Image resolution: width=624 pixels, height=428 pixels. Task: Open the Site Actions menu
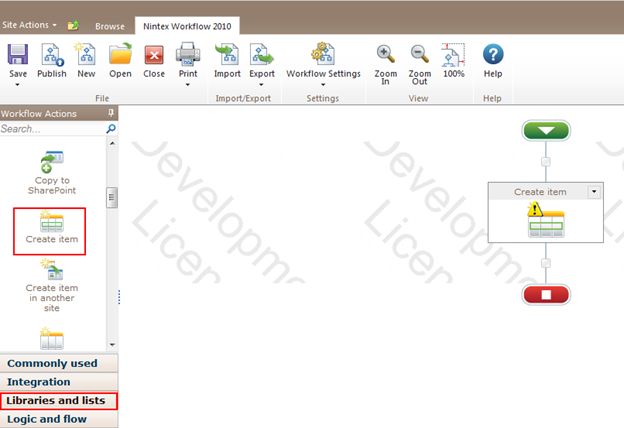click(29, 25)
